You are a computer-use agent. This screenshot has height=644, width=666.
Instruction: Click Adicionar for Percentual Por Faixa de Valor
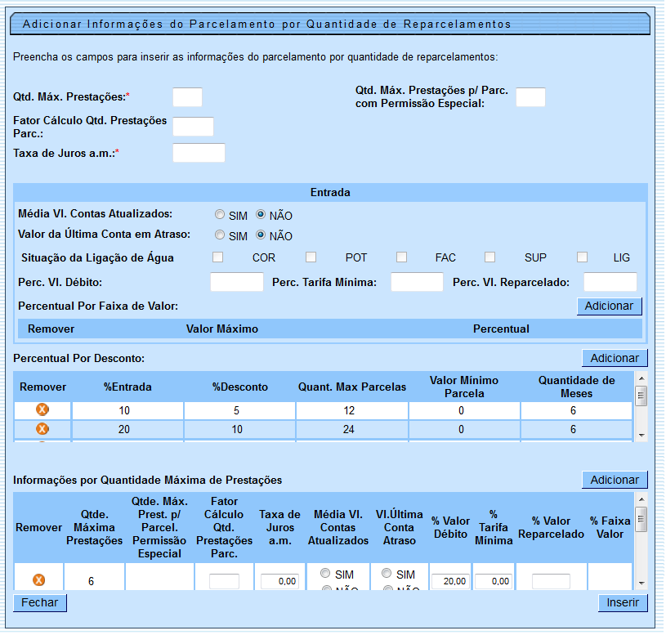point(610,306)
